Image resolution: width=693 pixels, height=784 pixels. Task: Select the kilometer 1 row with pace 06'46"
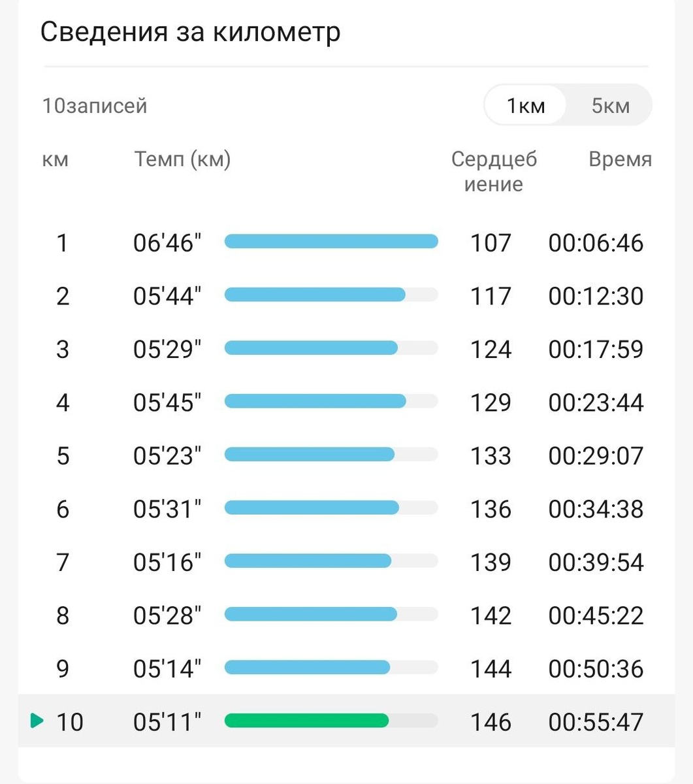(x=346, y=242)
